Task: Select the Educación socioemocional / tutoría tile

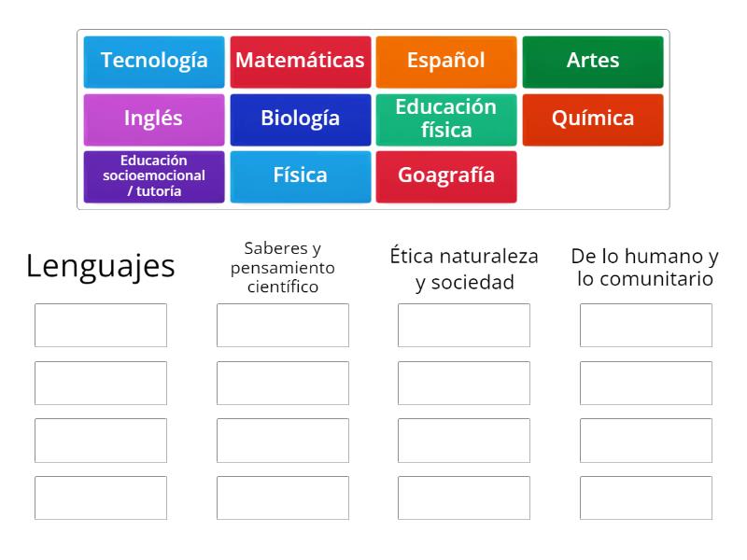Action: pos(154,176)
